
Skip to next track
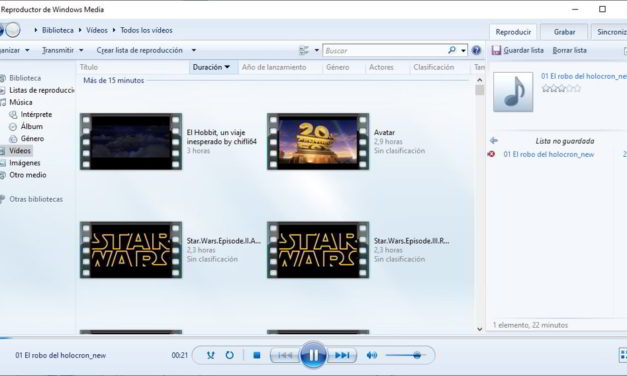click(342, 355)
